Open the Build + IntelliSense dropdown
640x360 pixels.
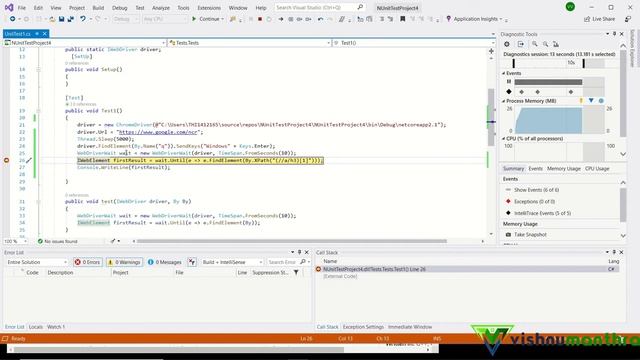pyautogui.click(x=232, y=262)
